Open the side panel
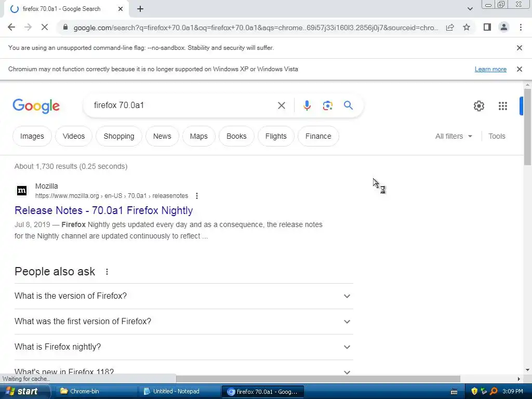This screenshot has height=399, width=532. (x=487, y=27)
